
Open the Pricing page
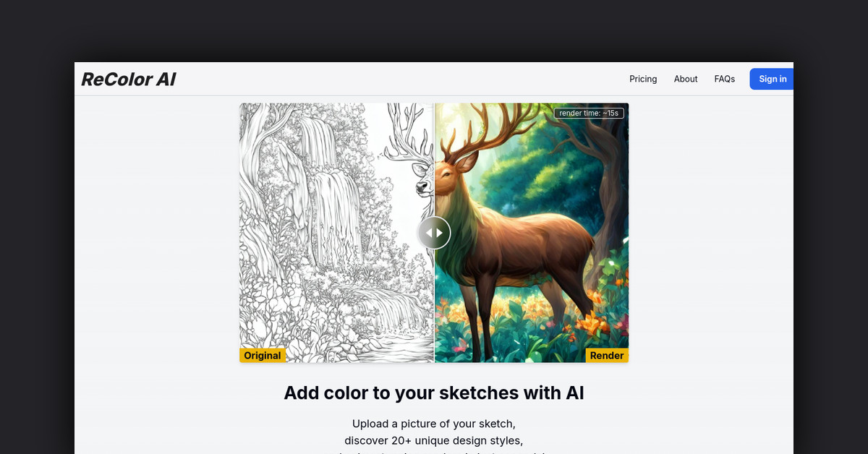click(643, 79)
